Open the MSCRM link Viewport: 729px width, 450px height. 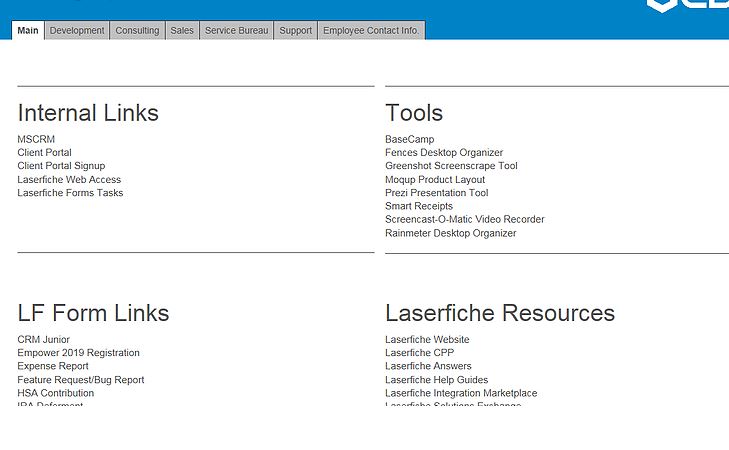(36, 139)
